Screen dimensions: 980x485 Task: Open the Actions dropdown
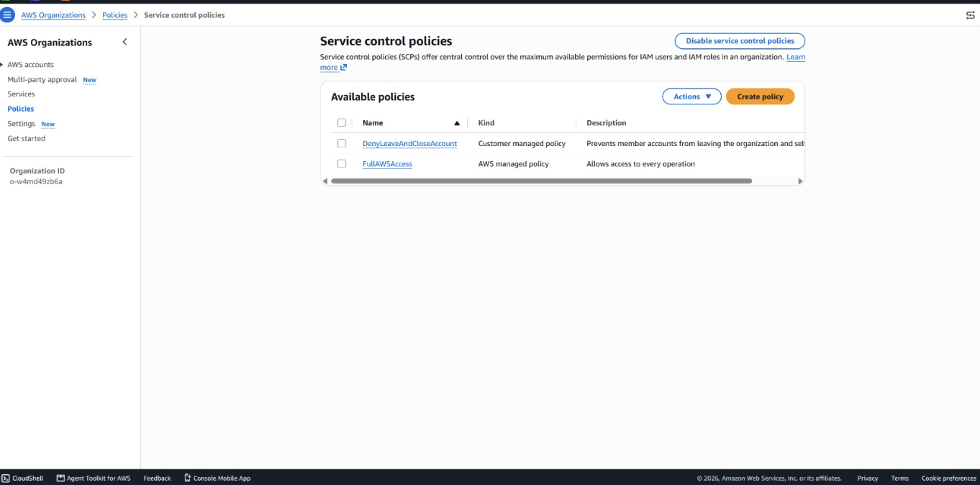(691, 96)
